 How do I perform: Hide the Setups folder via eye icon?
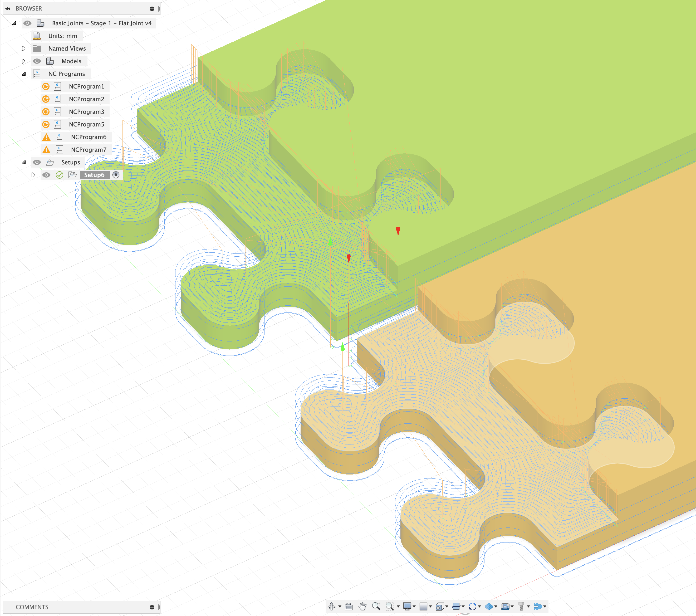[37, 162]
